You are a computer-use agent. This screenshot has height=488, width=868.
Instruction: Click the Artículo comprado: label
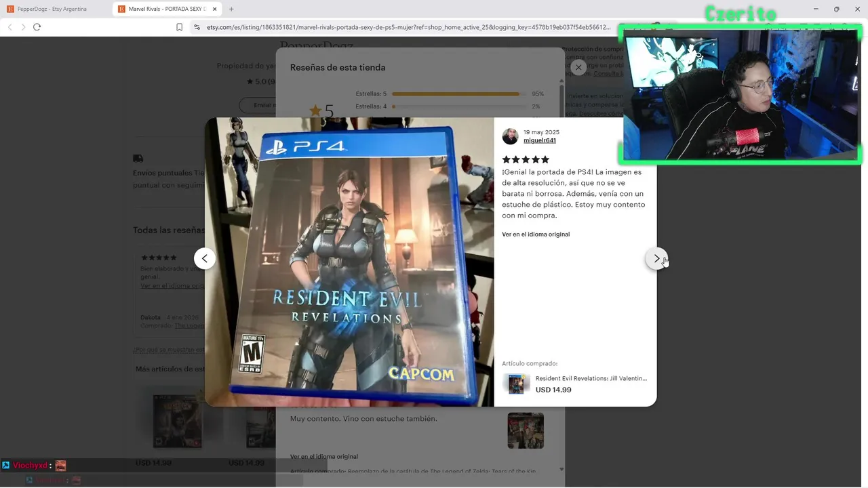click(530, 364)
